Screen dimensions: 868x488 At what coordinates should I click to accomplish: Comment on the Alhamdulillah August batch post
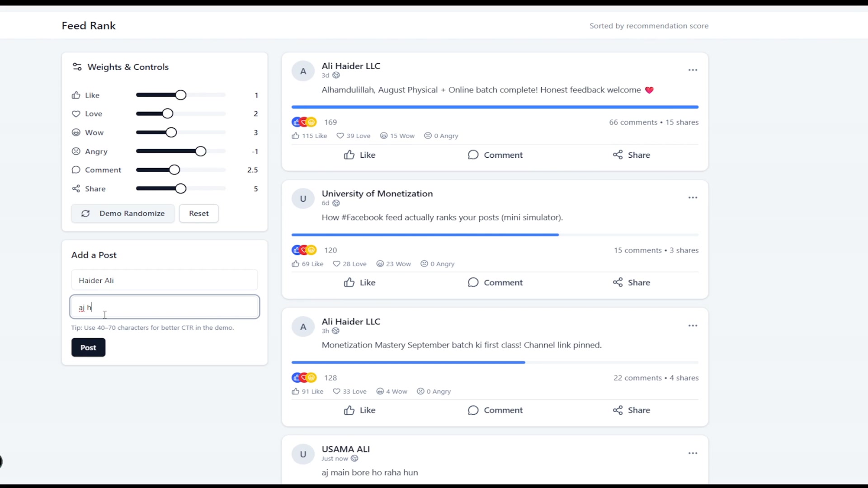click(x=495, y=155)
